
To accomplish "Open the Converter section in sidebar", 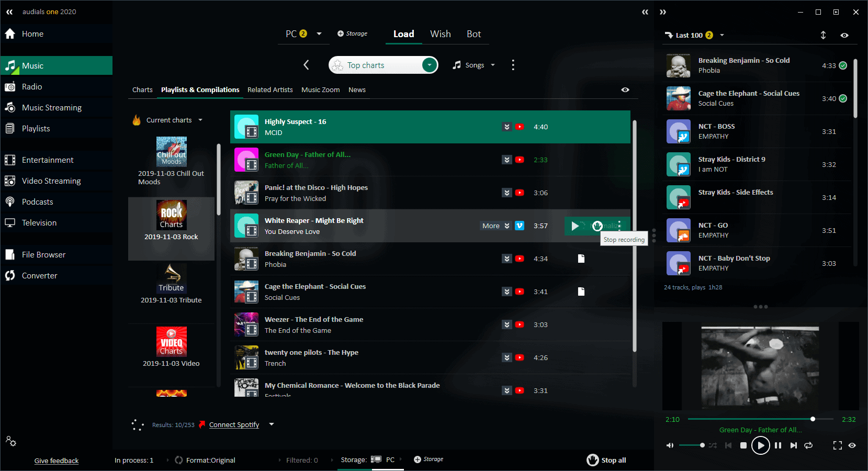I will click(x=39, y=276).
